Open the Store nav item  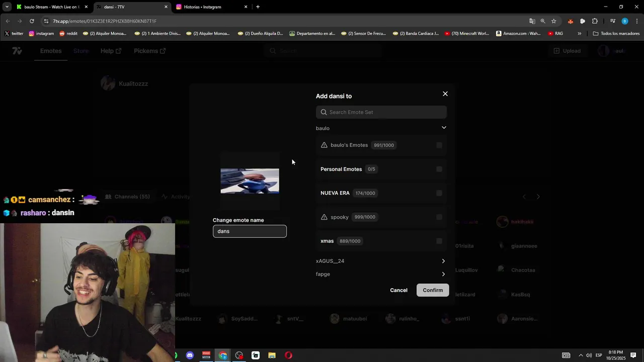click(x=81, y=51)
